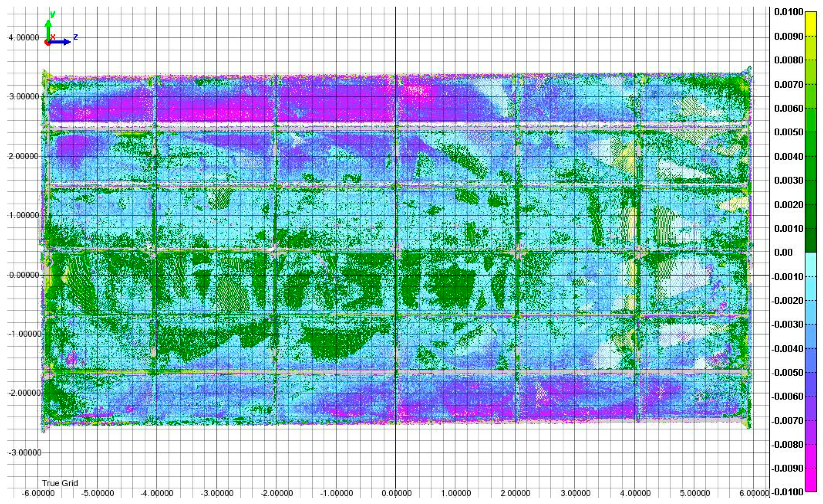Click the 0.00 color scale label
This screenshot has width=823, height=504.
pos(783,252)
